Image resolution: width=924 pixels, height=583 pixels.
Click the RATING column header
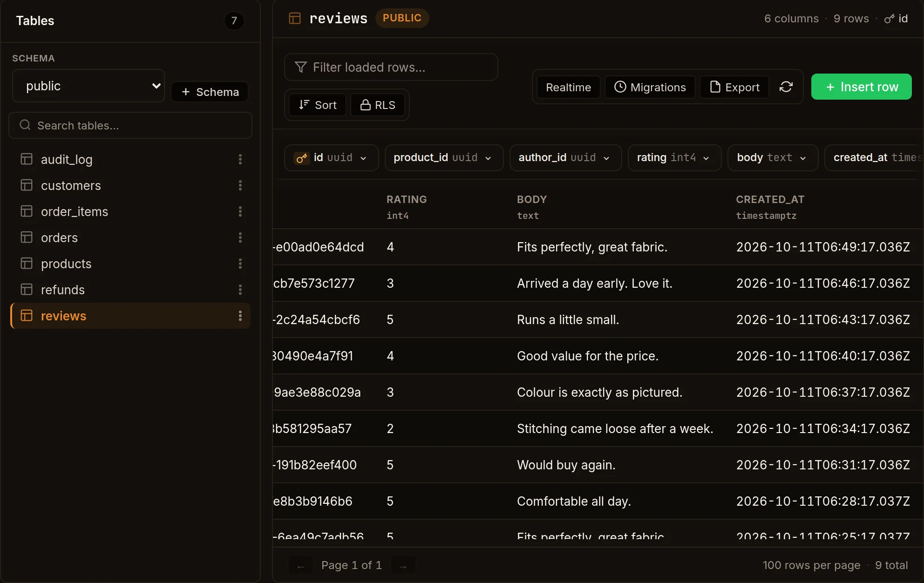click(407, 199)
